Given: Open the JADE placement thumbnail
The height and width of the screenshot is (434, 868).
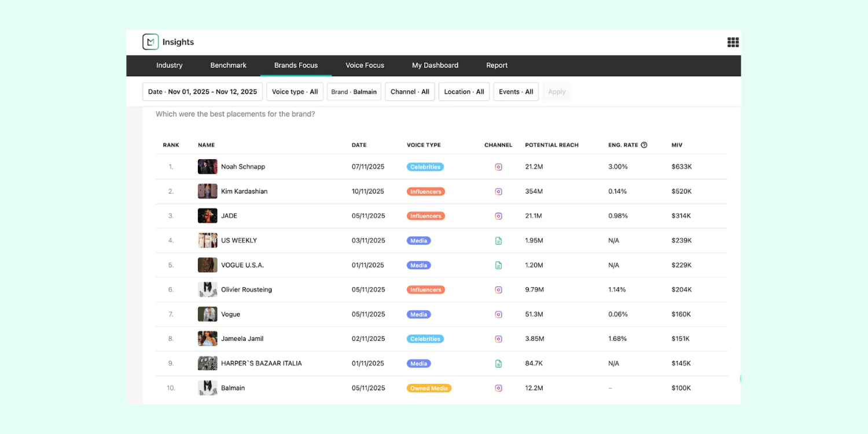Looking at the screenshot, I should 207,216.
